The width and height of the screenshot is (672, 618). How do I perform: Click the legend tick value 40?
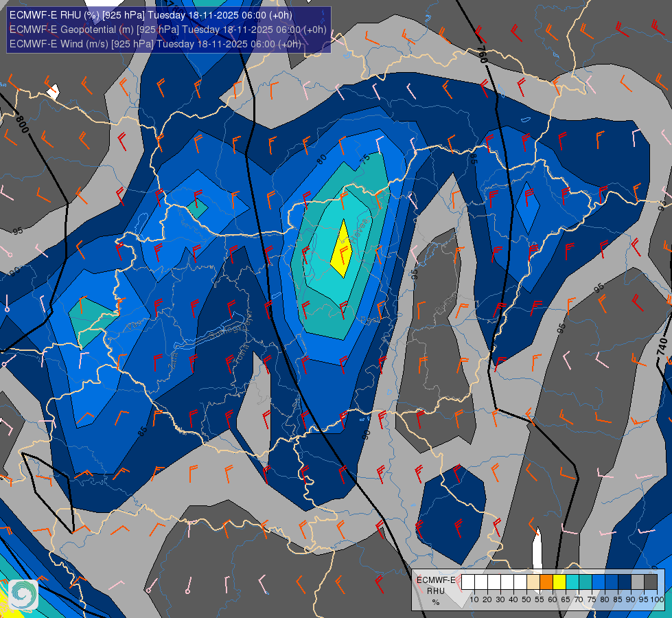point(513,599)
